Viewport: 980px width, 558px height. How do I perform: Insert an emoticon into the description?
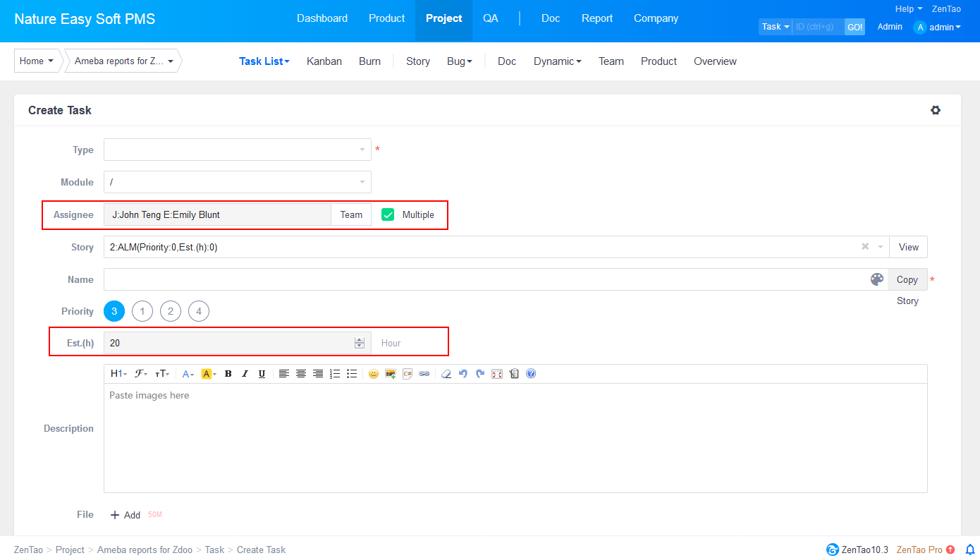374,374
